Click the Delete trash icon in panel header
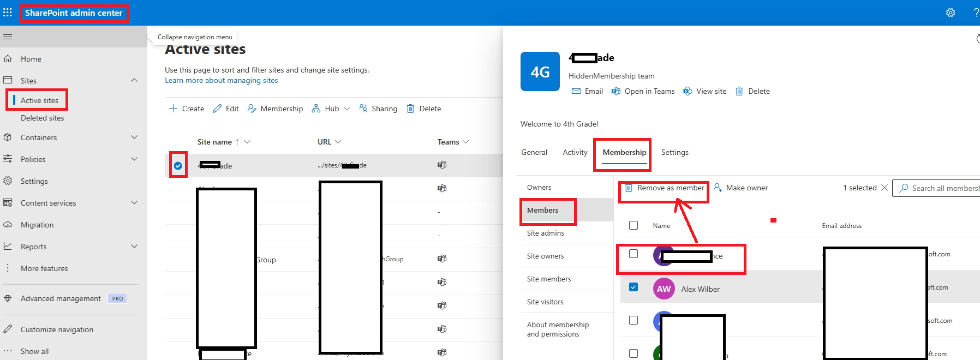Screen dimensions: 980x360 pos(739,91)
